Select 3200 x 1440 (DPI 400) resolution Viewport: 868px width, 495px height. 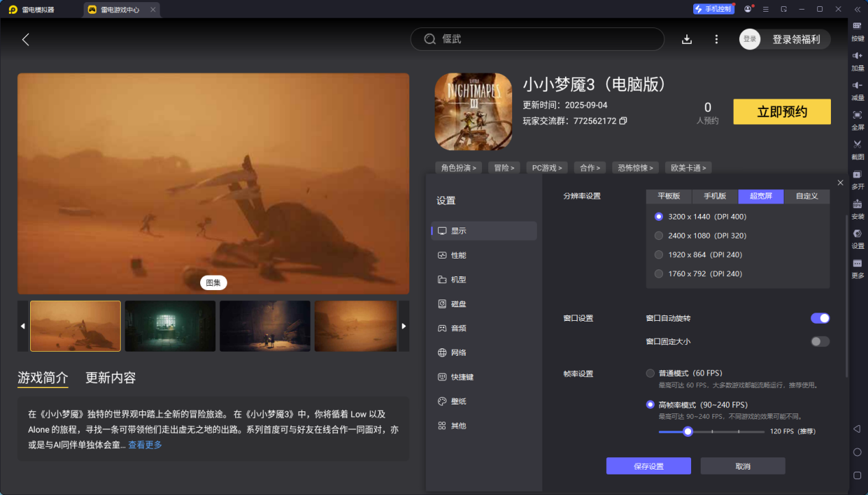click(659, 217)
